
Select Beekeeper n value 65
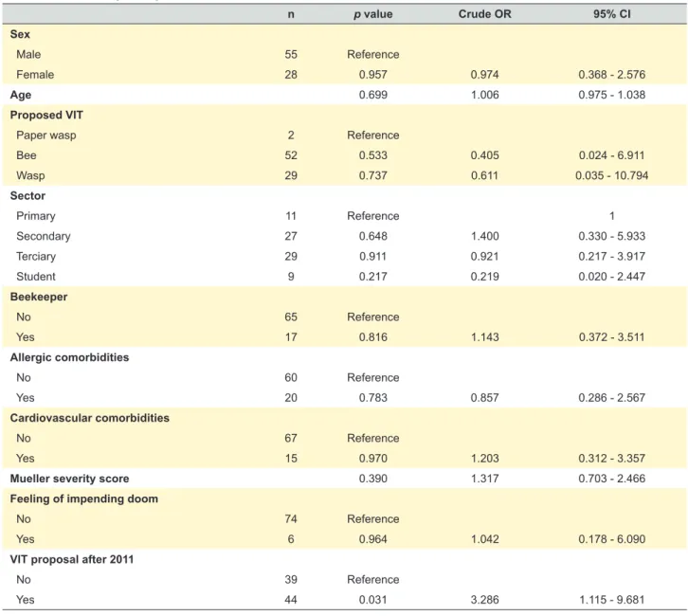click(291, 317)
